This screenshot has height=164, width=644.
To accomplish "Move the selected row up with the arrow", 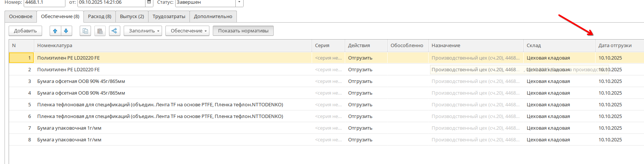I will click(x=55, y=31).
